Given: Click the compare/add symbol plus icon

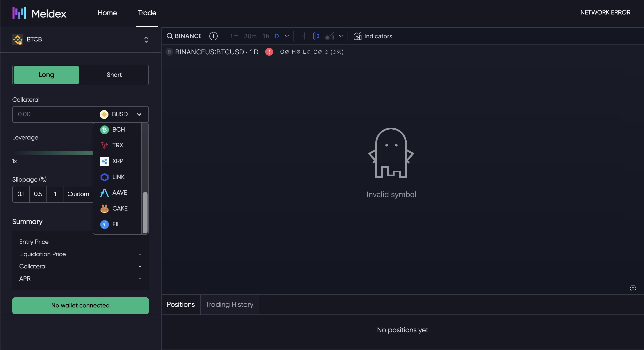Looking at the screenshot, I should (x=213, y=36).
